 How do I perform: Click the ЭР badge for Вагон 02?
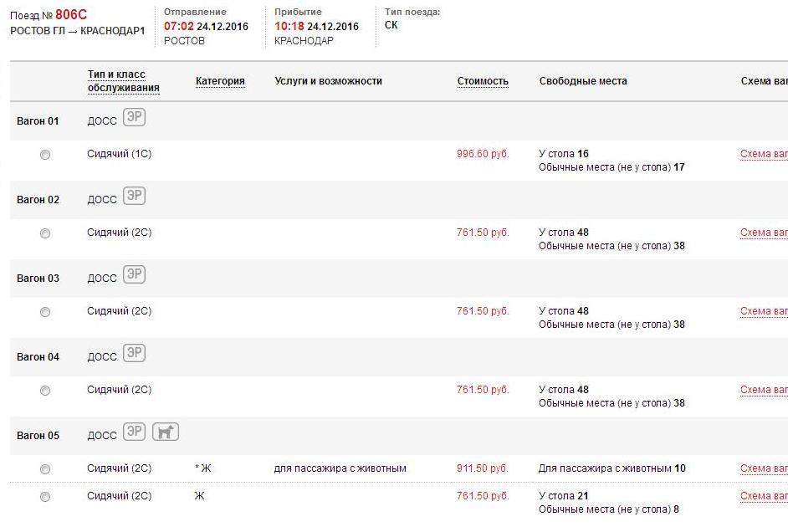(x=134, y=197)
